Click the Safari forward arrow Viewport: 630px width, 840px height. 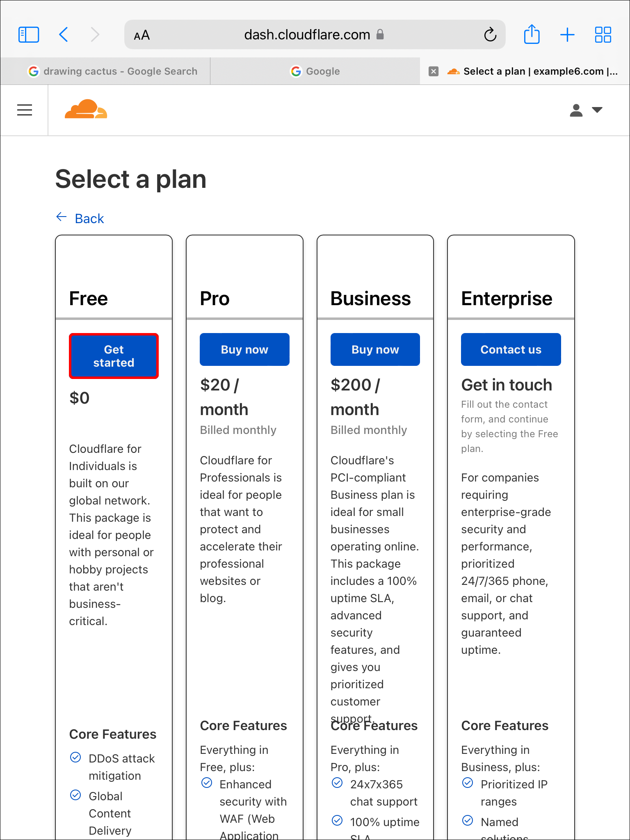pyautogui.click(x=95, y=34)
